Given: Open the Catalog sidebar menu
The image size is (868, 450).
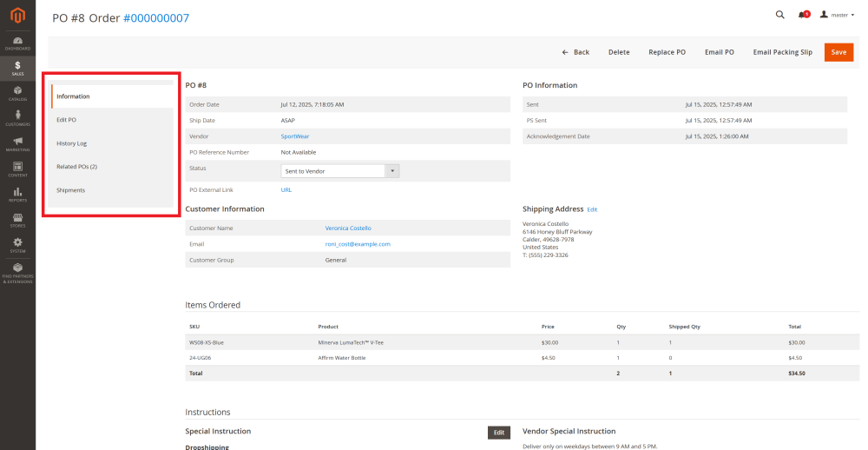Looking at the screenshot, I should click(x=17, y=94).
